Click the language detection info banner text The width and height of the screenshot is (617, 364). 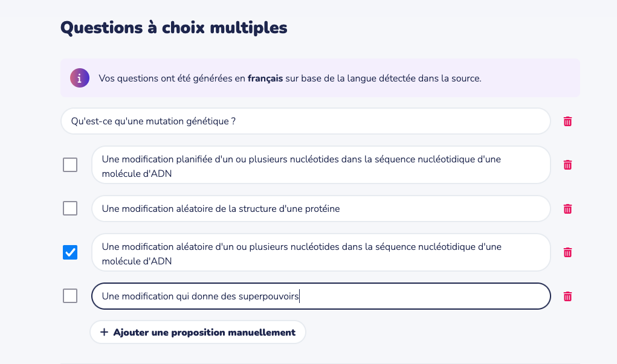pyautogui.click(x=363, y=78)
